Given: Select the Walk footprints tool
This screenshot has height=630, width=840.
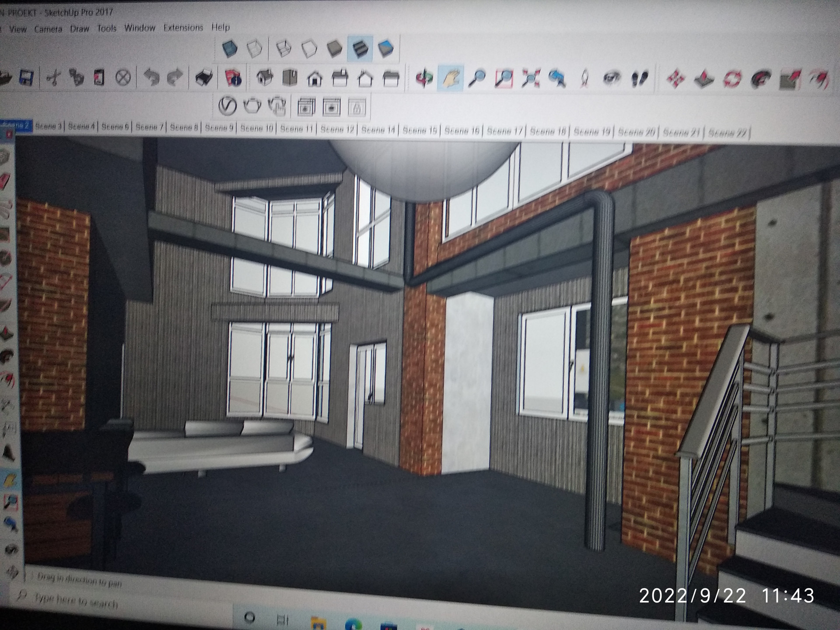Looking at the screenshot, I should [640, 79].
